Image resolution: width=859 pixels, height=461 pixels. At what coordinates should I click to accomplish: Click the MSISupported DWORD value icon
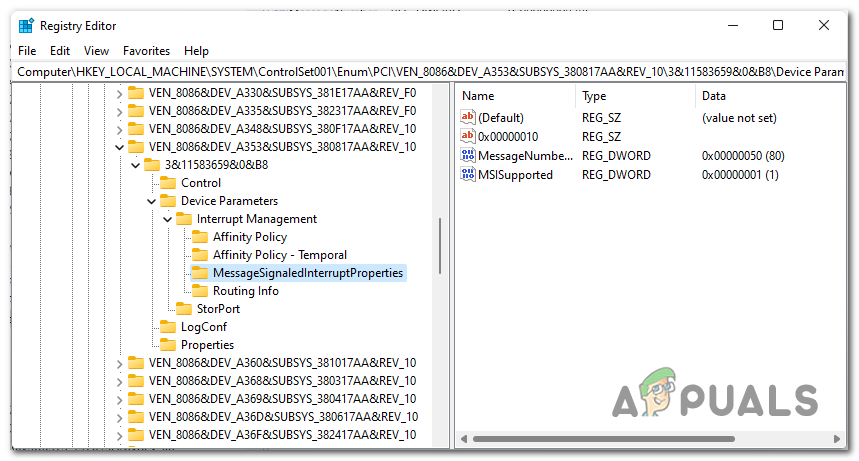pos(468,175)
